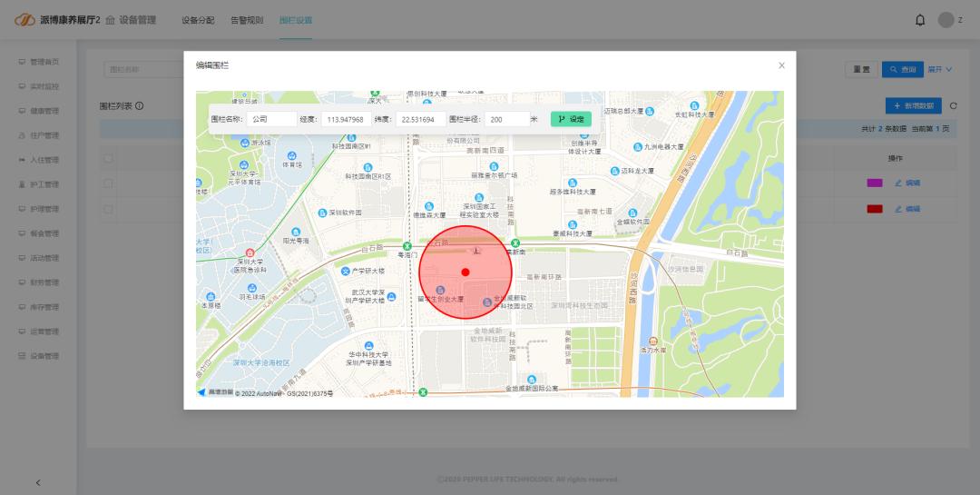The width and height of the screenshot is (980, 495).
Task: Click the 深圳软件园 map marker icon
Action: coord(322,213)
